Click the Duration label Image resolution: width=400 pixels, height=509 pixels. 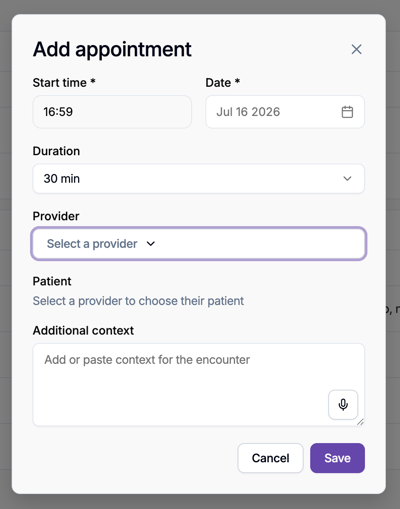coord(56,151)
